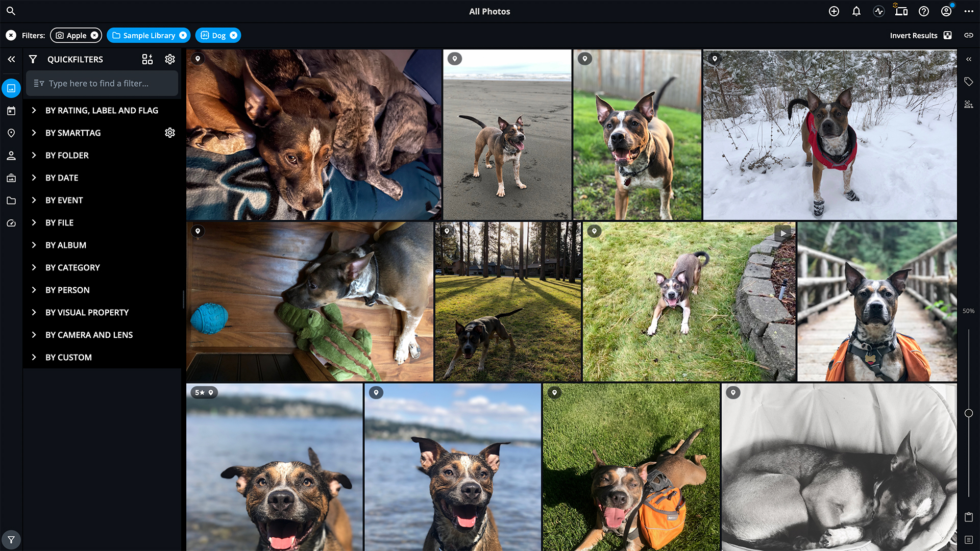Image resolution: width=980 pixels, height=551 pixels.
Task: Collapse the left panel with double chevron
Action: coord(11,59)
